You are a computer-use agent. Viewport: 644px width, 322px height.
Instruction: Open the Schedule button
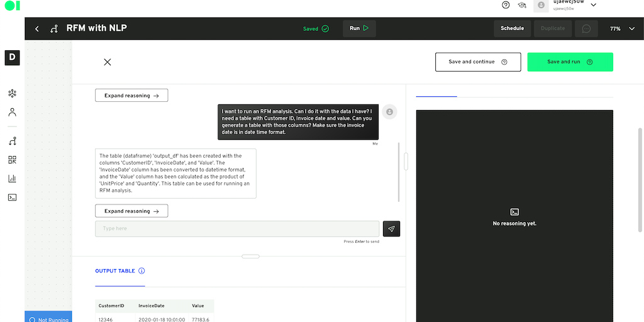coord(512,28)
